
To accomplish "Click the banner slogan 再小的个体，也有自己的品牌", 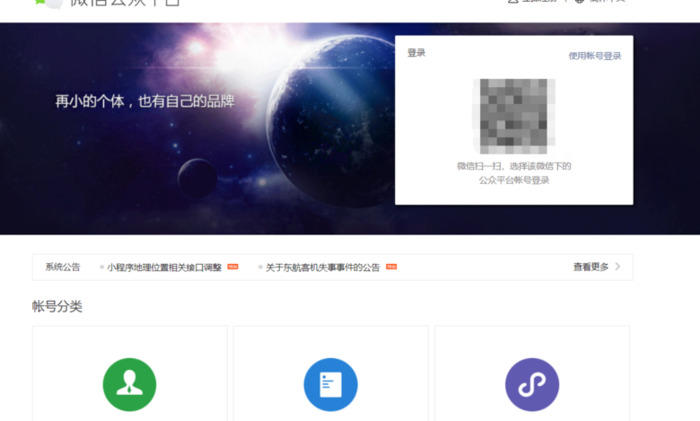I will click(145, 101).
